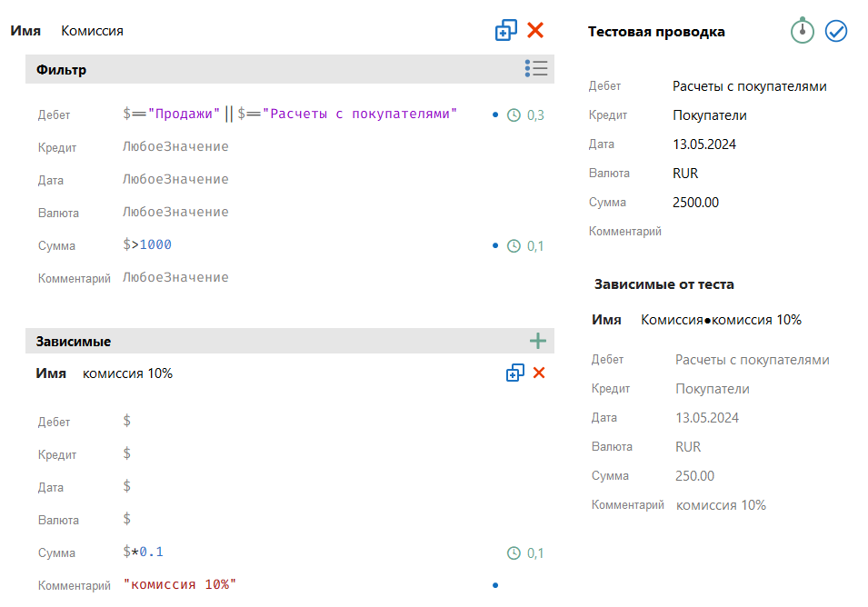868x607 pixels.
Task: Duplicate the комиссия 10% dependent entry
Action: coord(515,373)
